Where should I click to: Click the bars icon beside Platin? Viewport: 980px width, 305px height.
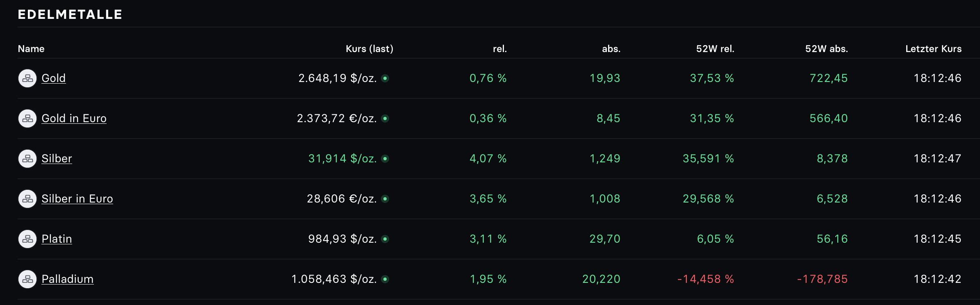(27, 239)
